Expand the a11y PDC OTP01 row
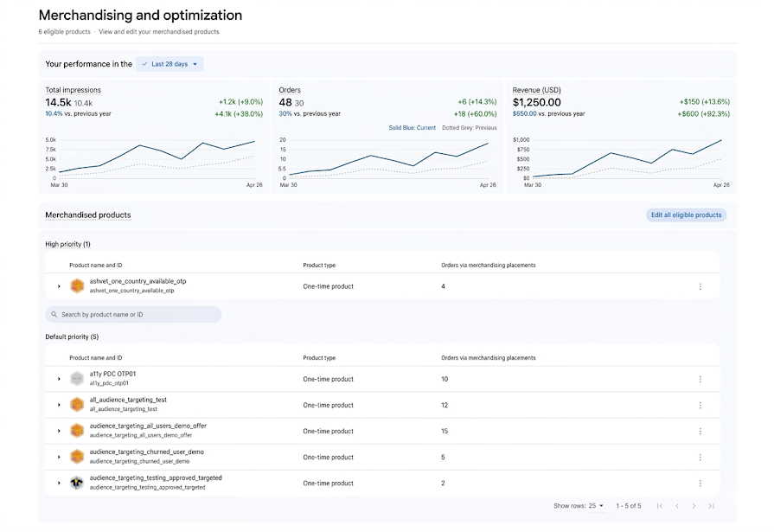Viewport: 774px width, 532px height. pos(59,380)
